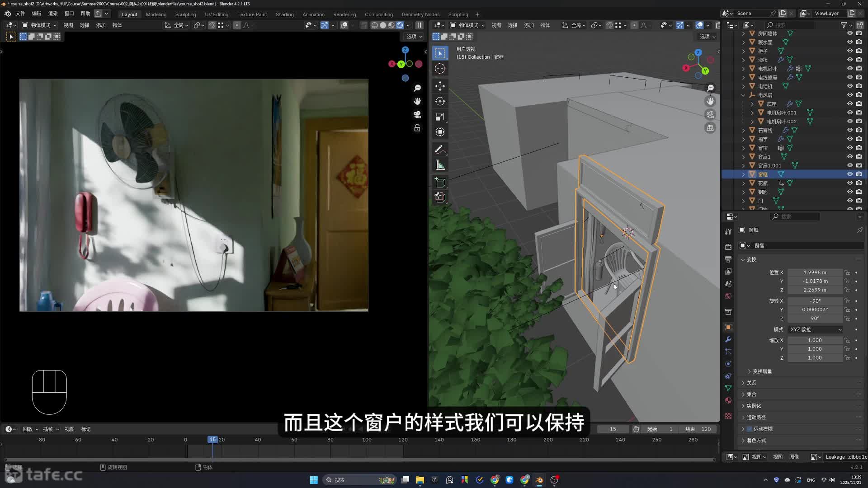Image resolution: width=868 pixels, height=488 pixels.
Task: Toggle viewport visibility of 花瓶 object
Action: (x=849, y=183)
